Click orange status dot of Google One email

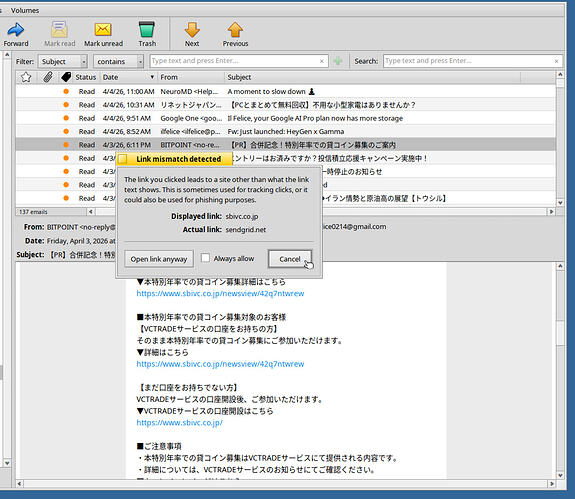pyautogui.click(x=66, y=118)
